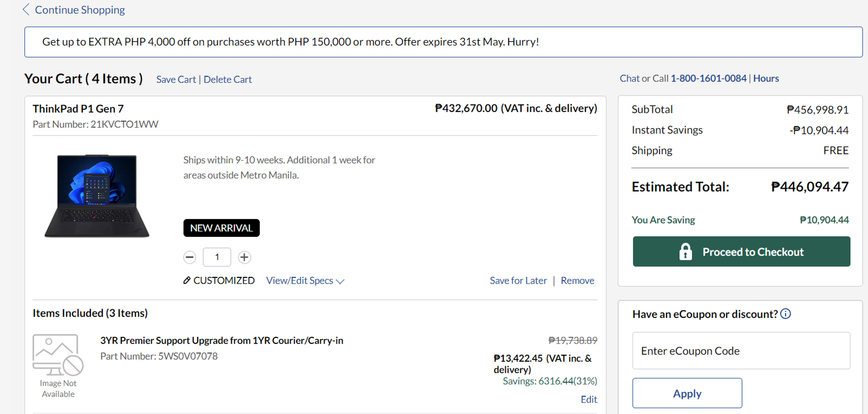Save the ThinkPad for later
This screenshot has height=414, width=868.
tap(518, 280)
